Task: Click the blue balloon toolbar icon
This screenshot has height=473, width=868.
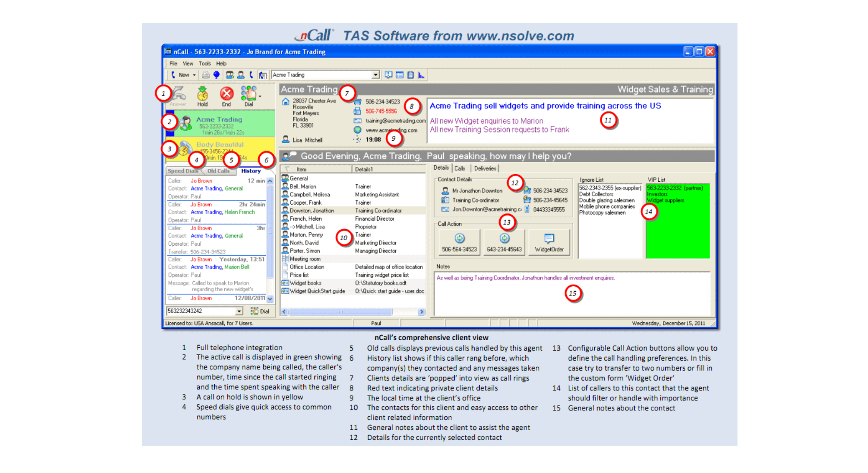Action: pyautogui.click(x=216, y=75)
